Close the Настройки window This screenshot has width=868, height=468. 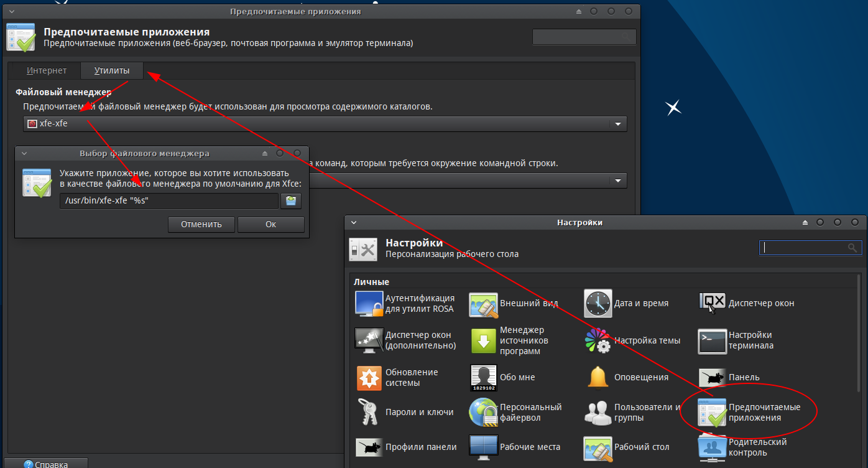click(855, 222)
